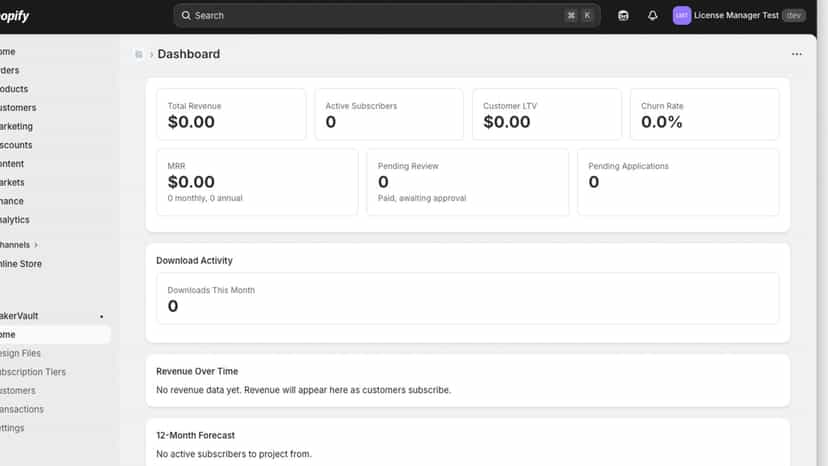828x466 pixels.
Task: Click the 0.0% churn value
Action: pyautogui.click(x=662, y=122)
